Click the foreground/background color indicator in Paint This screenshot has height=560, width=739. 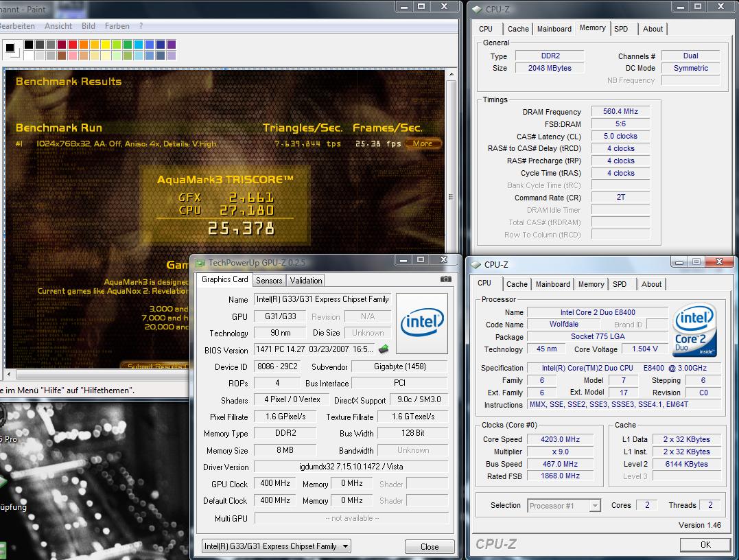click(11, 49)
